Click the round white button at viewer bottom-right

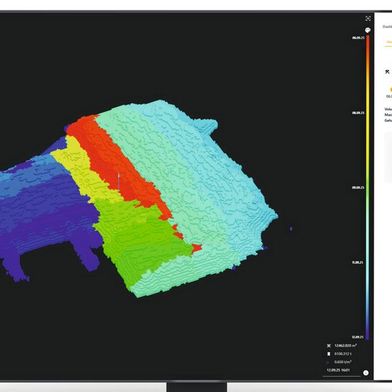point(366,373)
